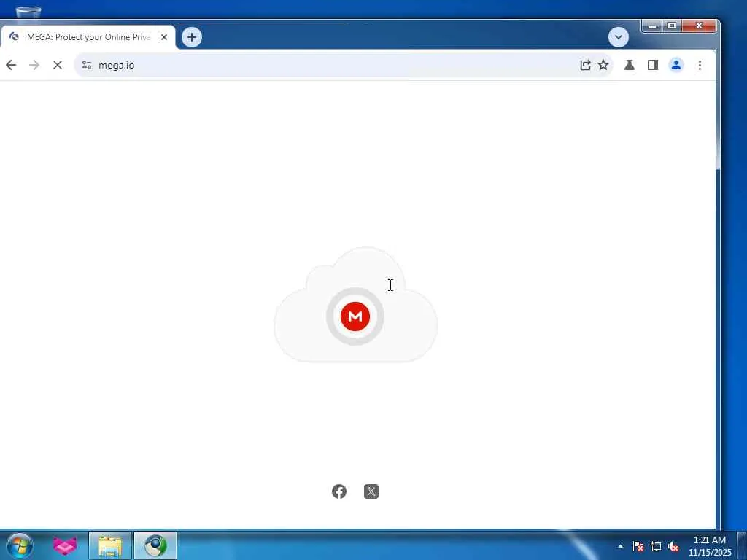Open Action Center flag icon
Image resolution: width=747 pixels, height=560 pixels.
[638, 546]
